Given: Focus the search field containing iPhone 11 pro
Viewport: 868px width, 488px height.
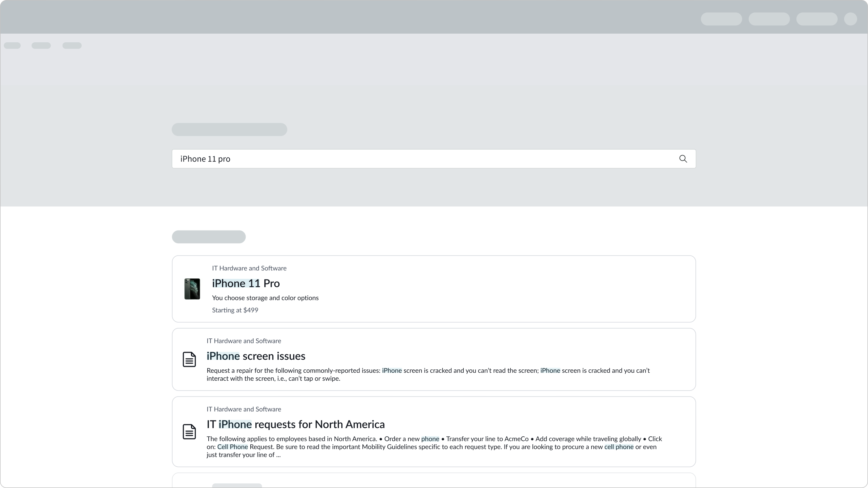Looking at the screenshot, I should pyautogui.click(x=434, y=159).
